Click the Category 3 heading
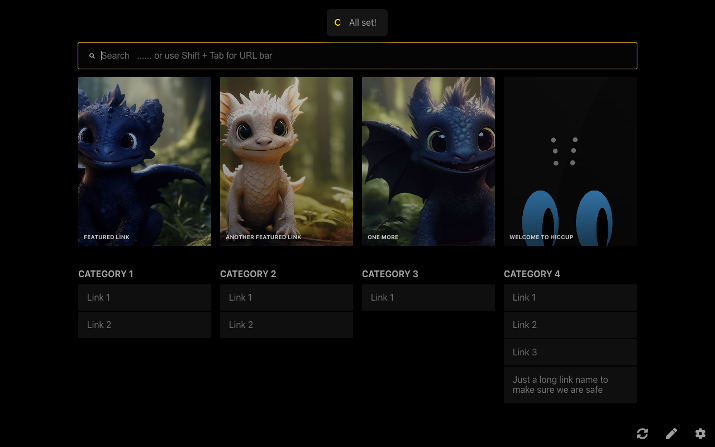Image resolution: width=715 pixels, height=447 pixels. point(390,274)
